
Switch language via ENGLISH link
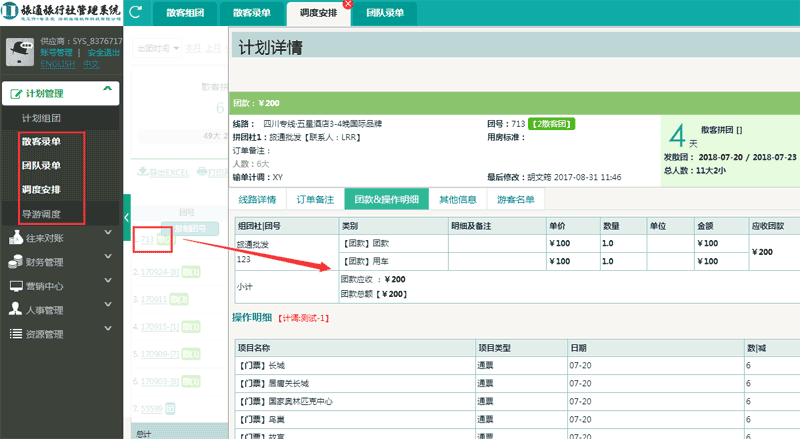pos(57,63)
